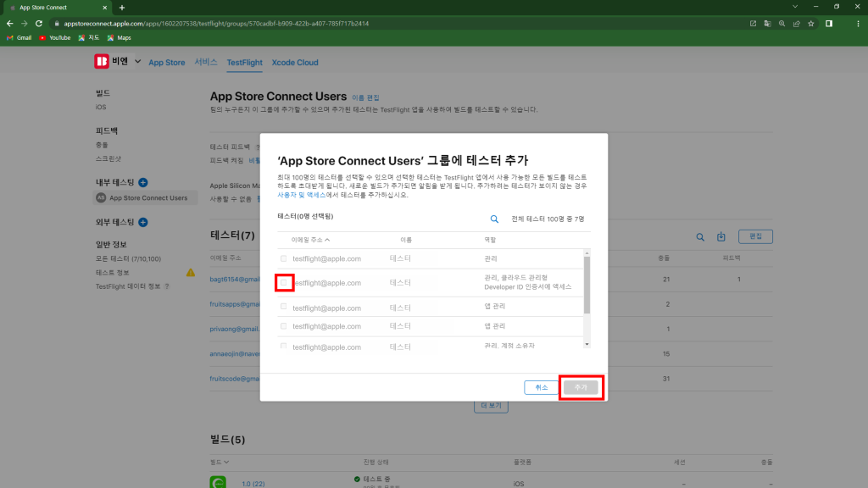868x488 pixels.
Task: Check the tester with Developer ID 인증서 role
Action: coord(283,282)
